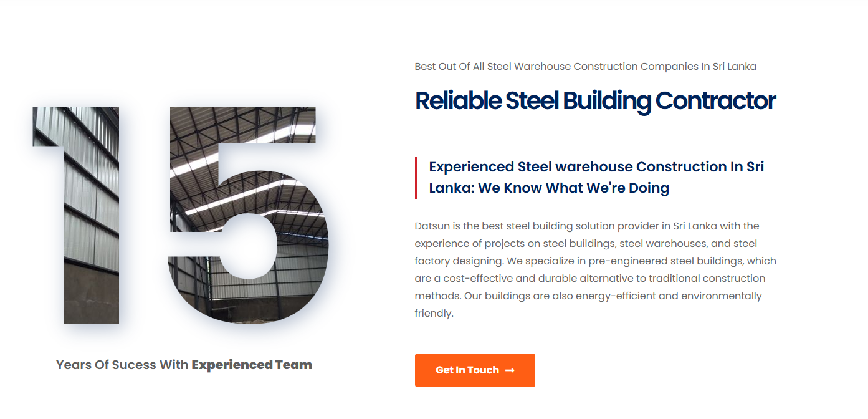
Task: Click the bold 'Experienced Team' caption text
Action: (252, 365)
